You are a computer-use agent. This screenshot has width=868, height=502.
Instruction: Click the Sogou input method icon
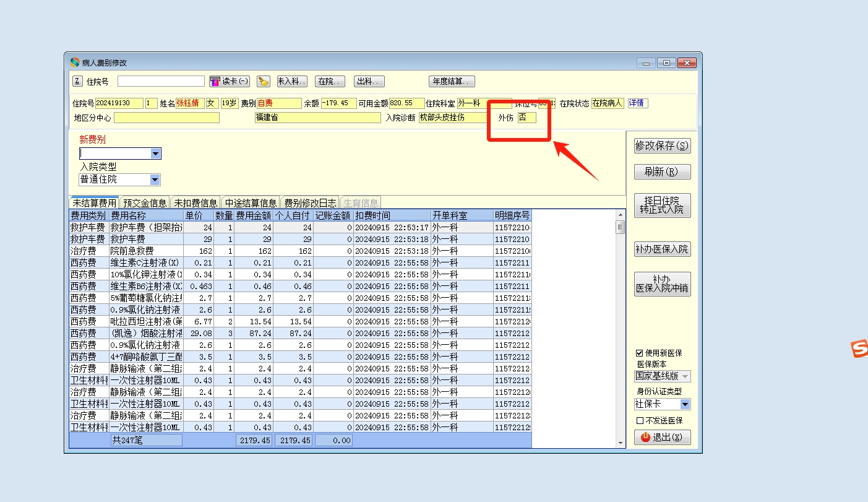(859, 348)
